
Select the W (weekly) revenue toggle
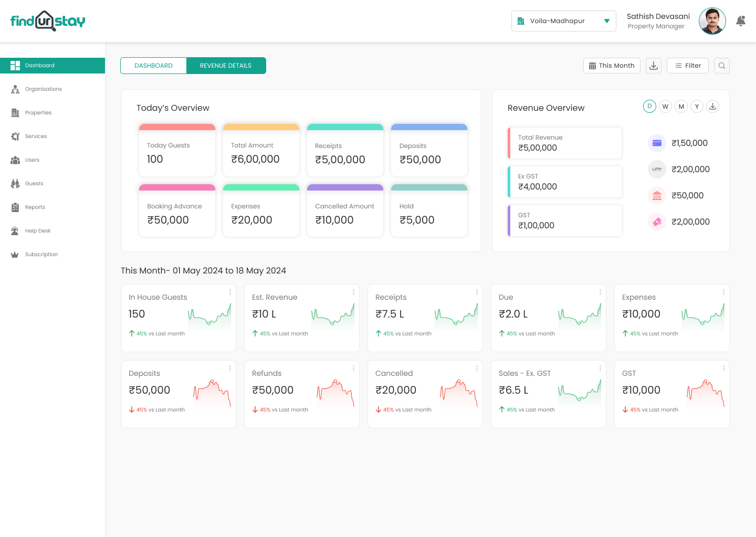click(665, 106)
